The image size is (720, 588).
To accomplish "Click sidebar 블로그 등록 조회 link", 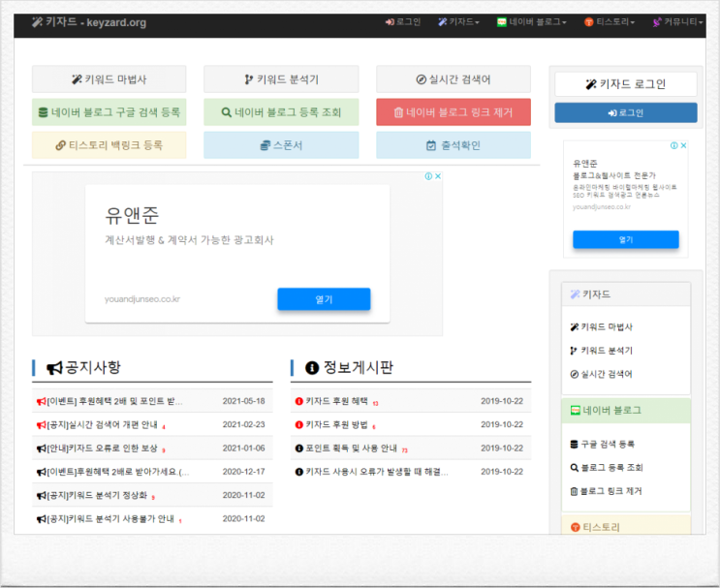I will (x=607, y=468).
